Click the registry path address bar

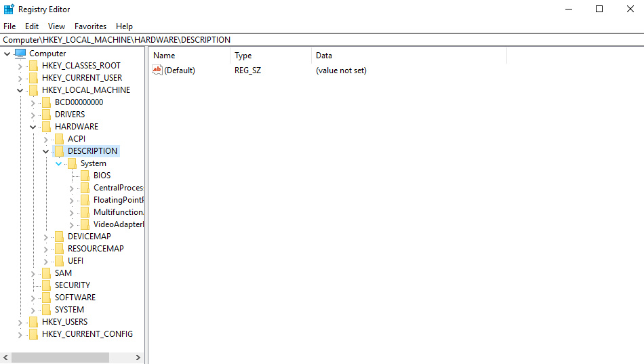322,40
